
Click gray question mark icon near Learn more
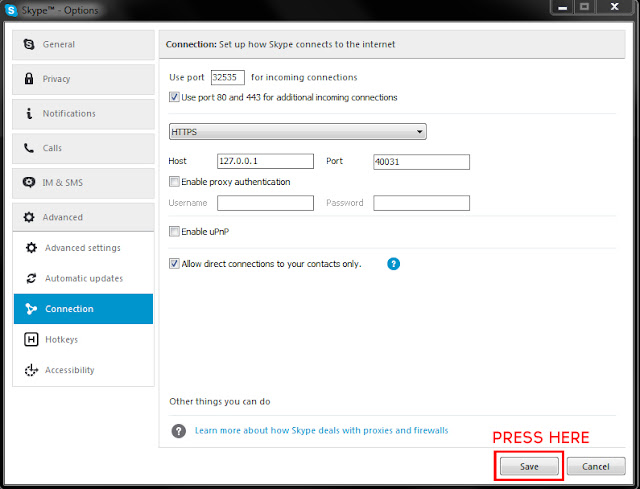tap(178, 431)
